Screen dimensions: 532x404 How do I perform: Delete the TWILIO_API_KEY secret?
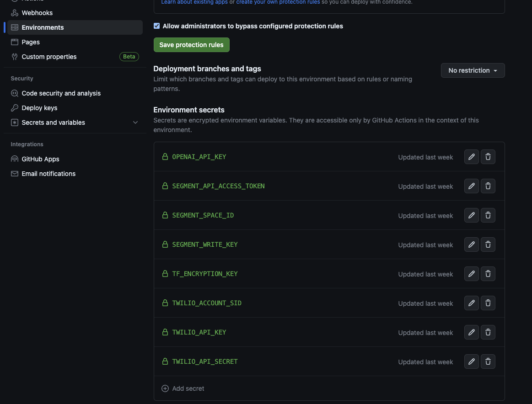488,332
